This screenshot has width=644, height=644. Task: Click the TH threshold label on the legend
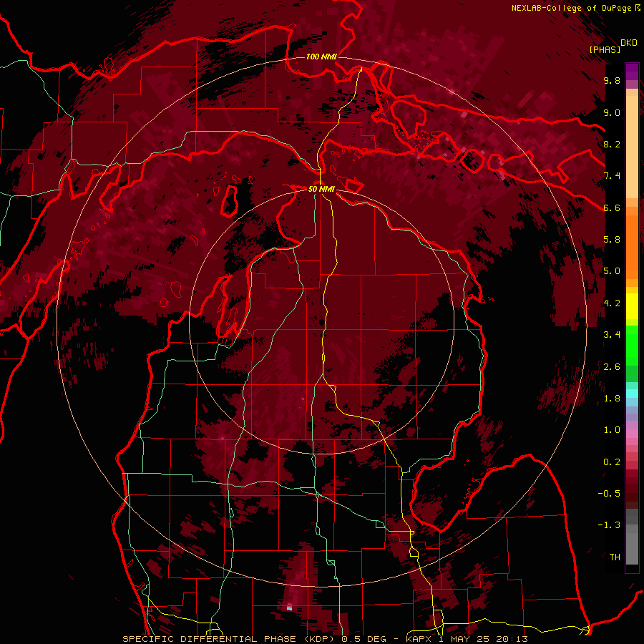pos(615,557)
